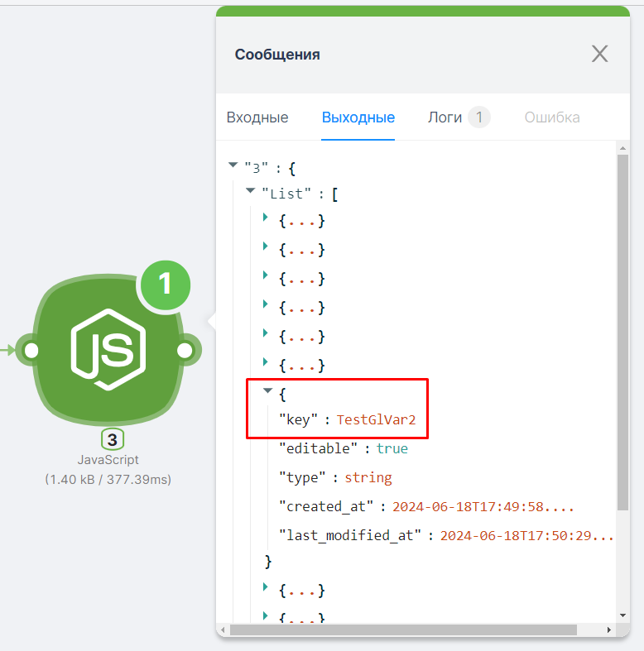Image resolution: width=644 pixels, height=651 pixels.
Task: Click the vertical scrollbar down arrow
Action: click(622, 615)
